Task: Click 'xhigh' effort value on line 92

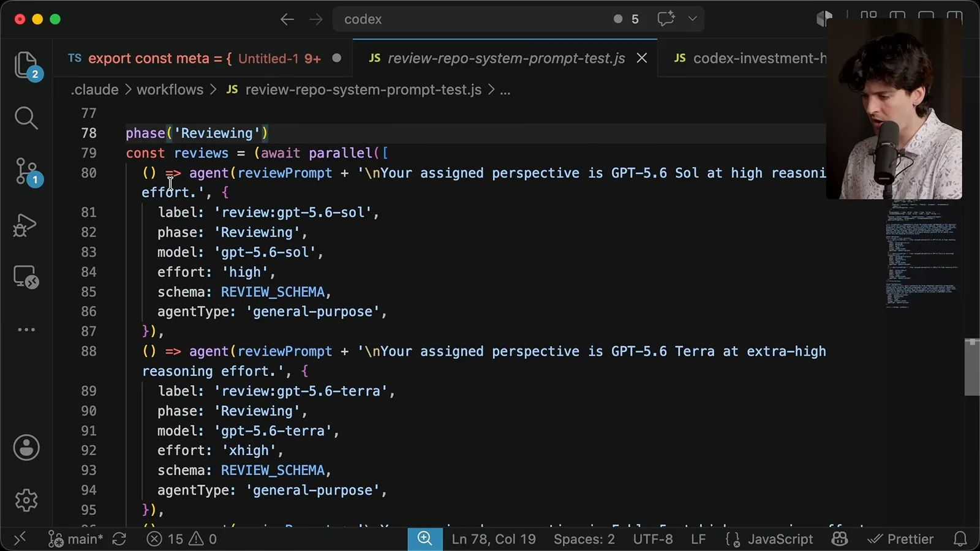Action: pyautogui.click(x=249, y=450)
